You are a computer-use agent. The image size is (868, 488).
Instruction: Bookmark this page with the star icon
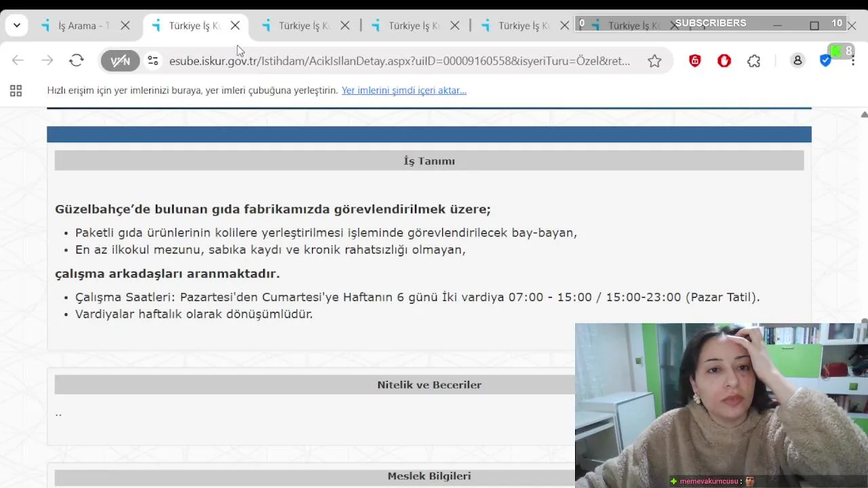pos(654,61)
